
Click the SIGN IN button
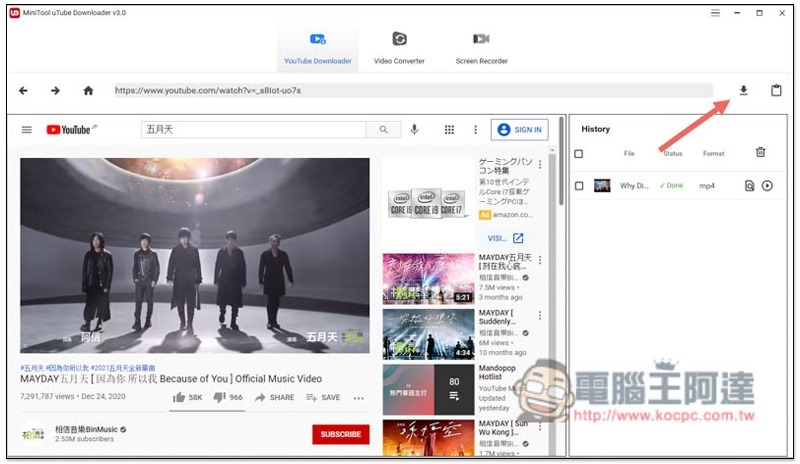coord(519,130)
